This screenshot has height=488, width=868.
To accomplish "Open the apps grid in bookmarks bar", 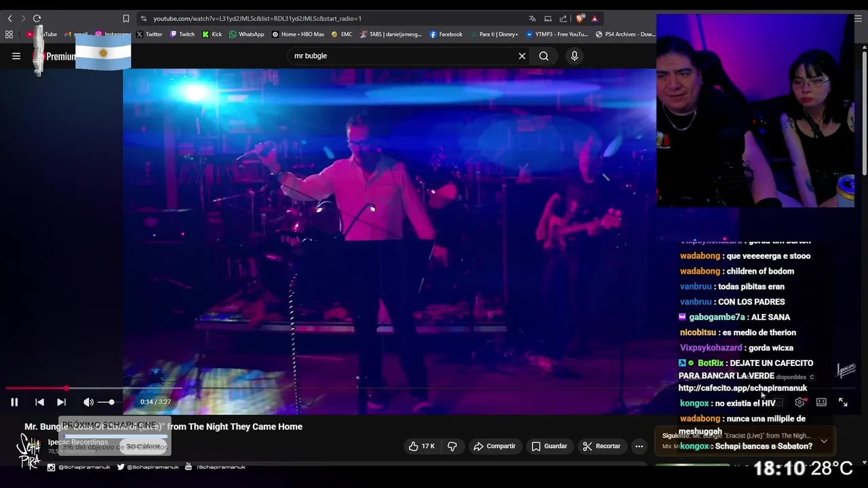I will coord(9,34).
